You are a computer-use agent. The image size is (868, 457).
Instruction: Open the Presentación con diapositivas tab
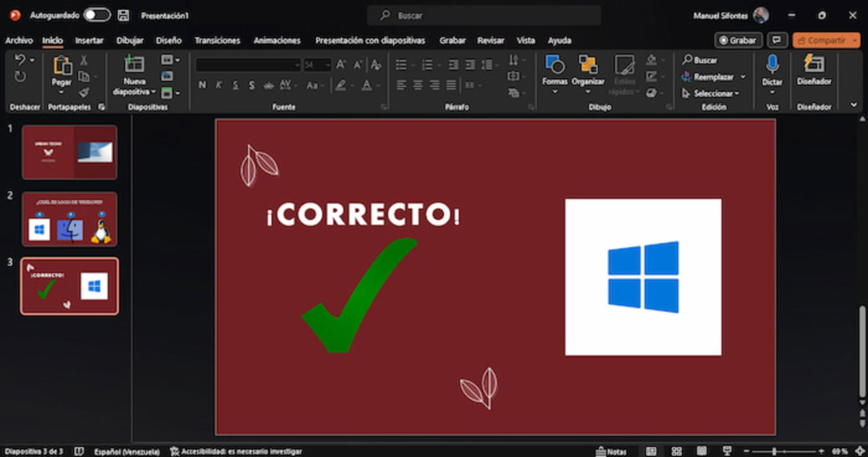(370, 41)
